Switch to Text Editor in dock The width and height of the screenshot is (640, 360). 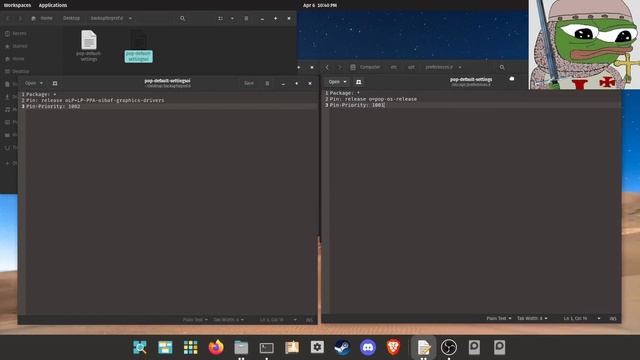(424, 347)
